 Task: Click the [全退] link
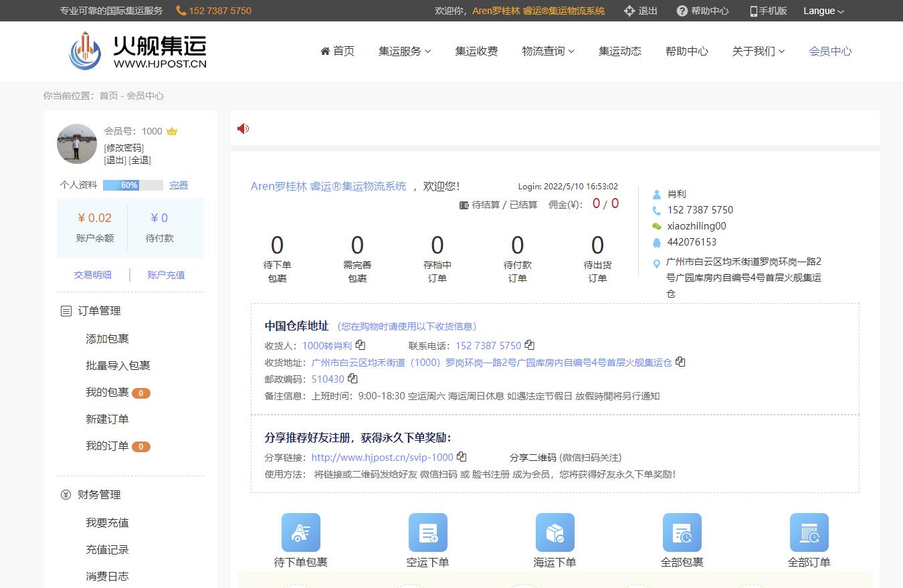(140, 160)
